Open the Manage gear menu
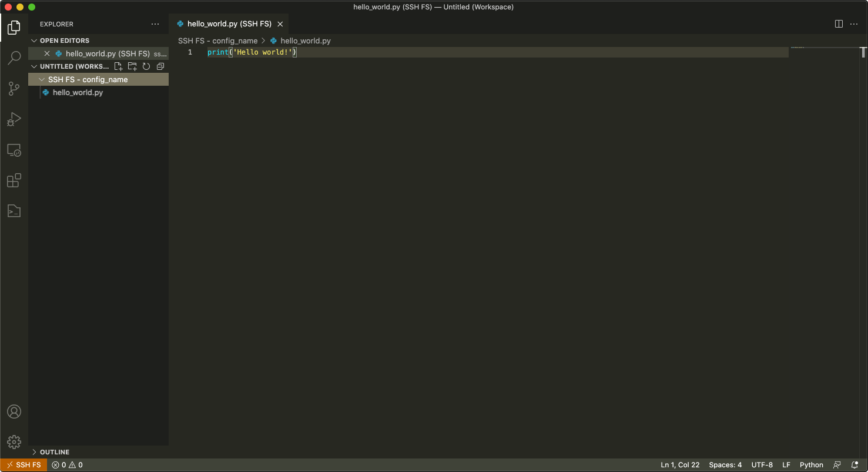 coord(14,442)
